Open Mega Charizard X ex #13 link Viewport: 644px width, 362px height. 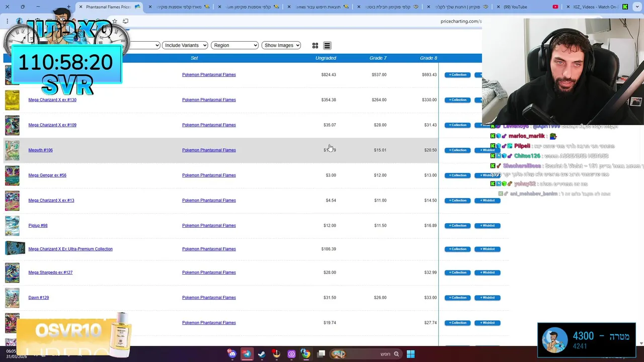click(51, 201)
